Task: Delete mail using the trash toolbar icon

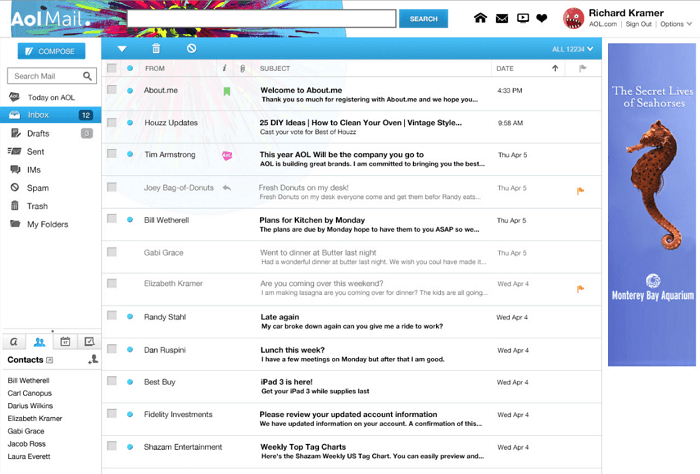Action: 155,48
